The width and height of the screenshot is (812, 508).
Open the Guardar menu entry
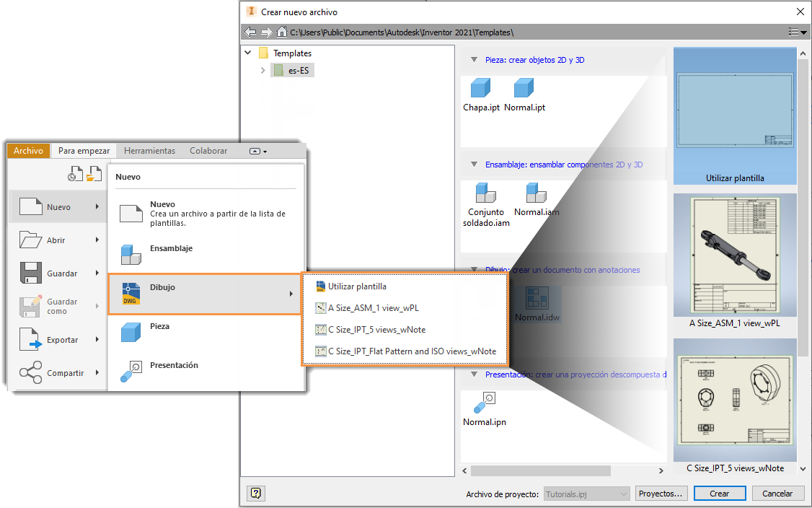point(58,273)
